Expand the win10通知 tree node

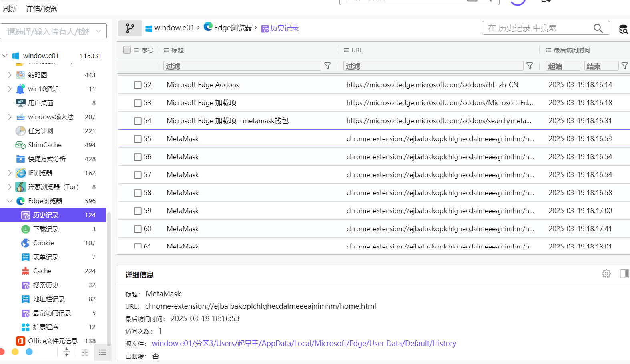[10, 89]
